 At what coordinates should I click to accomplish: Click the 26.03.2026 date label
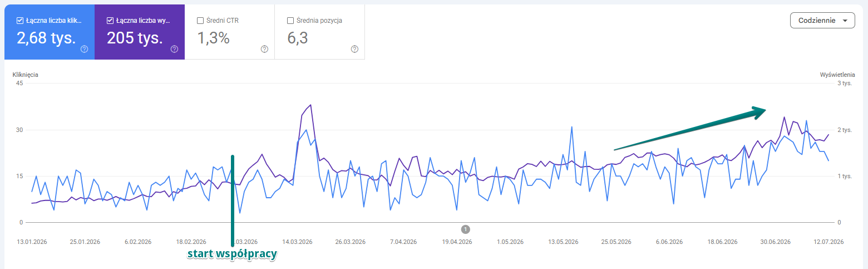351,242
